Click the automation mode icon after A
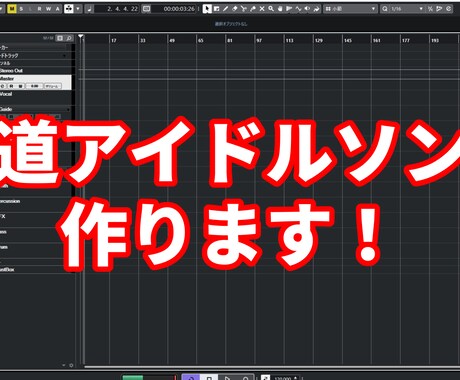460x380 pixels. coord(68,9)
